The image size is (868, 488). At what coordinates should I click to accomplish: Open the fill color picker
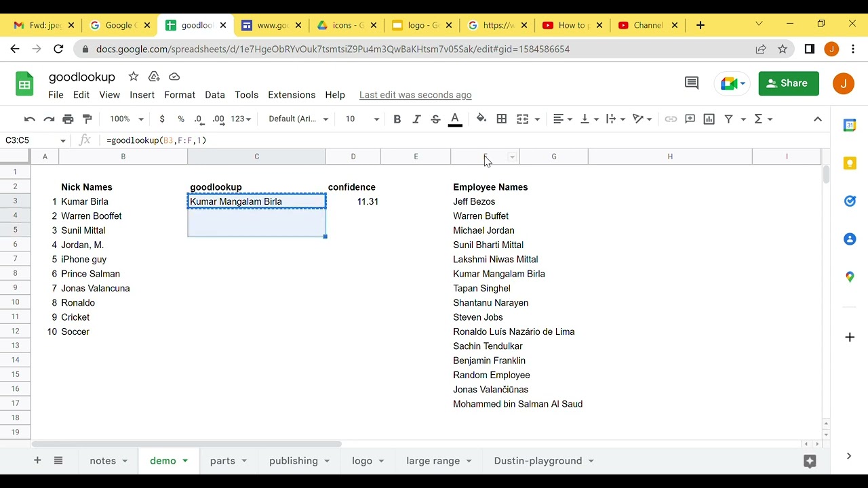[481, 119]
